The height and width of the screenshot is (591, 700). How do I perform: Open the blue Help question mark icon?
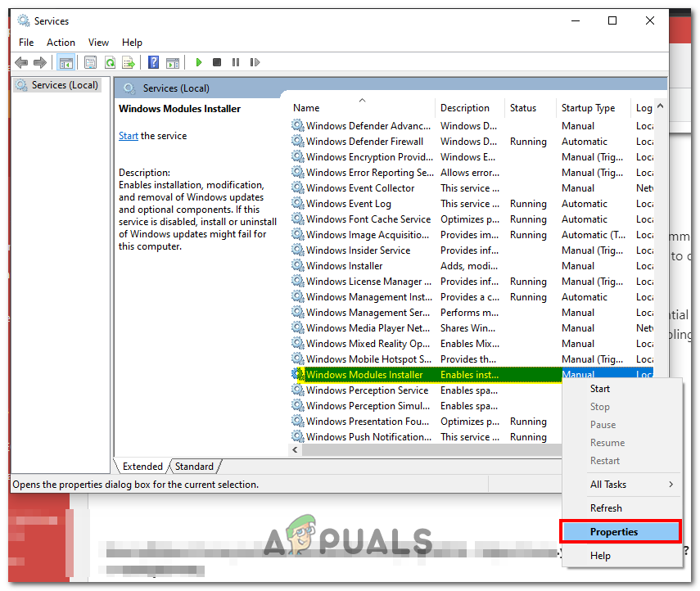click(x=154, y=62)
